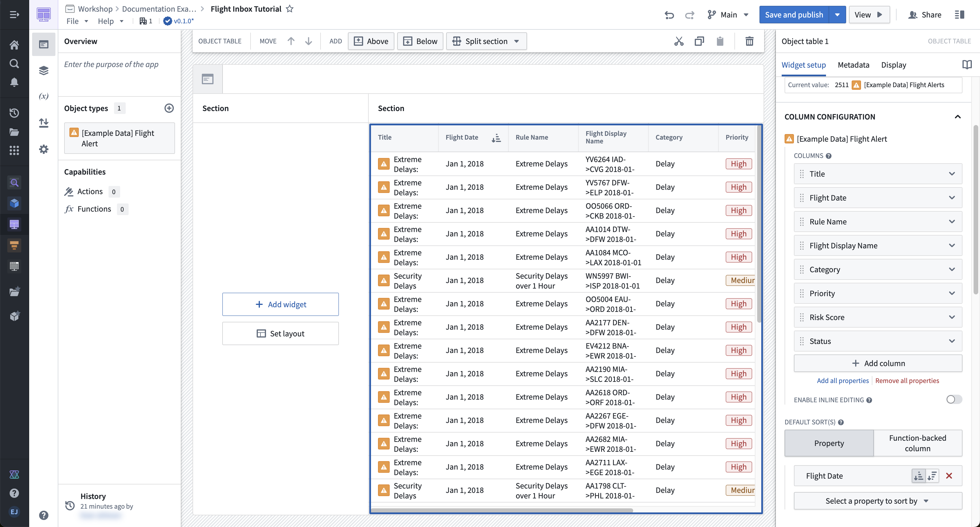Toggle Enable Inline Editing switch
This screenshot has width=980, height=527.
954,399
